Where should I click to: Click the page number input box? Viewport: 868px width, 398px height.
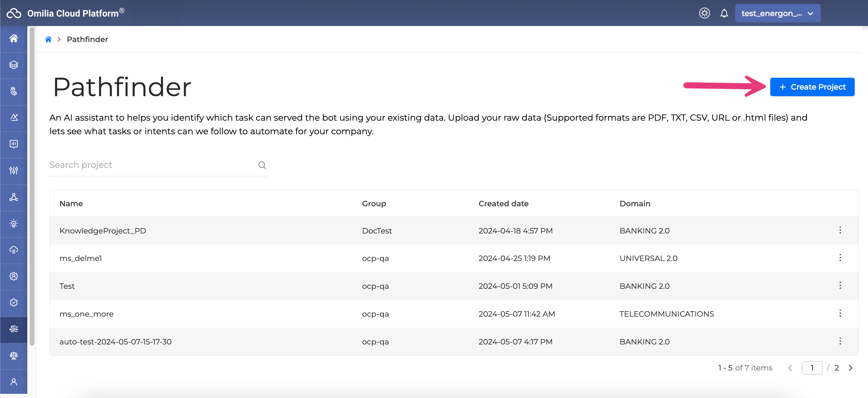(812, 368)
